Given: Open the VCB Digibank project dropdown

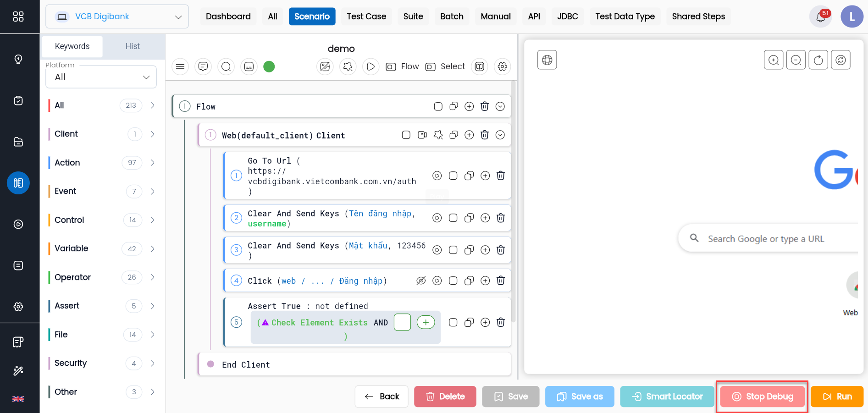Looking at the screenshot, I should [x=117, y=17].
